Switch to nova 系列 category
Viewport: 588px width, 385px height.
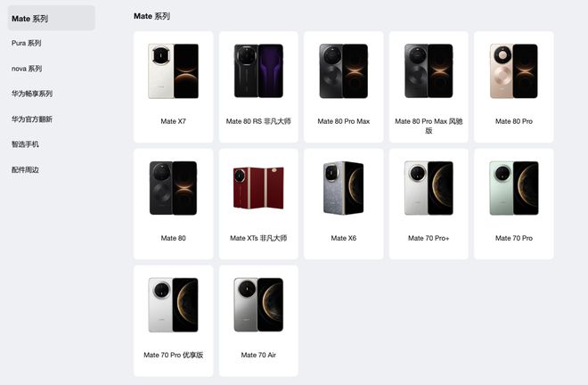[27, 69]
